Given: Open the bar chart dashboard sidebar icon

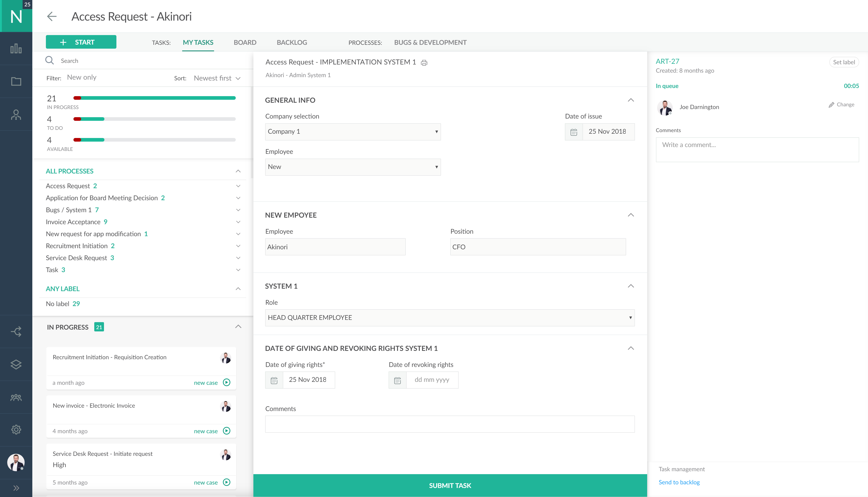Looking at the screenshot, I should click(16, 48).
